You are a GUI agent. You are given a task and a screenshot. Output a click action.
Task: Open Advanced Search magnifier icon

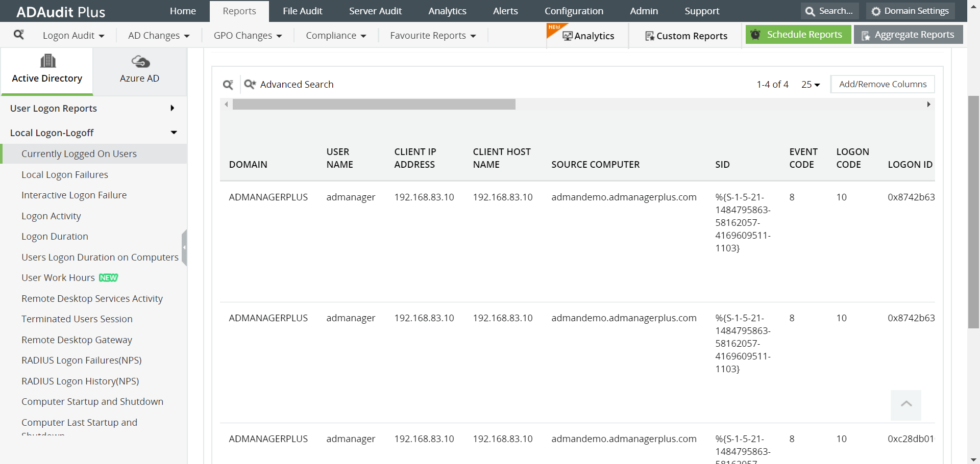[250, 84]
